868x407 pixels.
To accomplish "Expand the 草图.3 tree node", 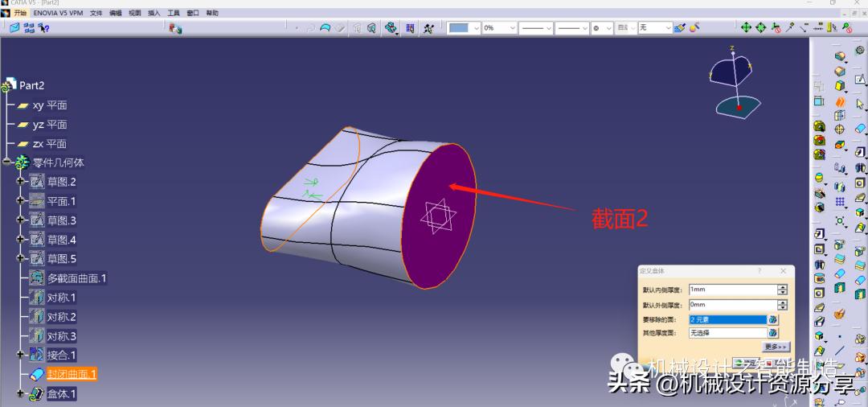I will [21, 220].
